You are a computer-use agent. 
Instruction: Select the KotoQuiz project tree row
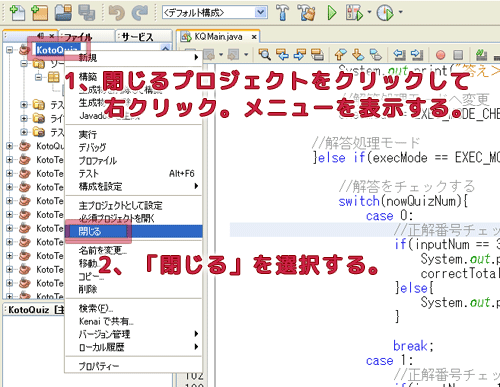58,50
